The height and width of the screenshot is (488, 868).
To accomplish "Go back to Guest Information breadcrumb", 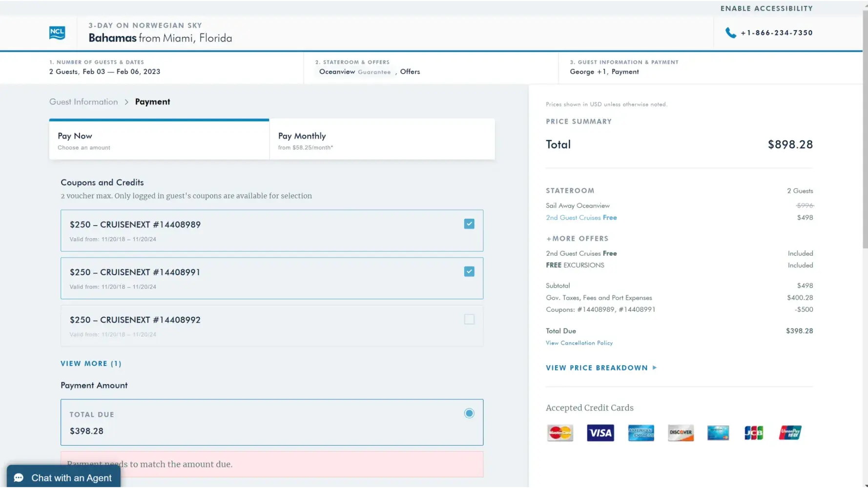I will [x=83, y=102].
